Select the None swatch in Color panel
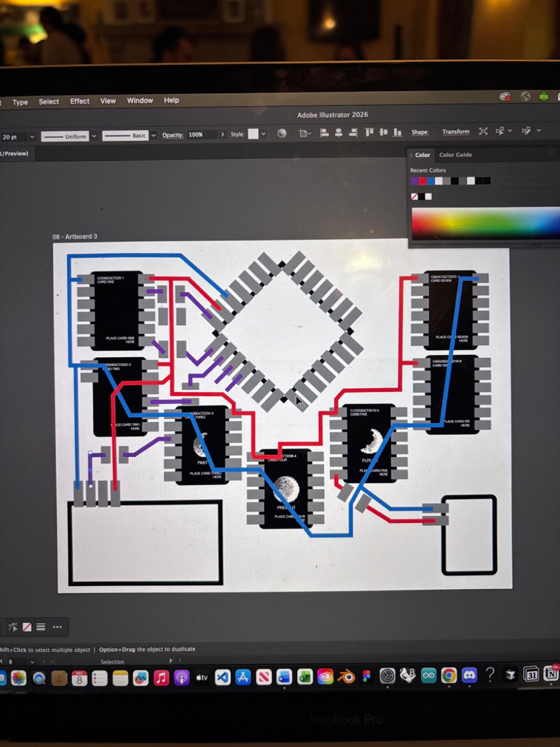The width and height of the screenshot is (560, 747). click(x=415, y=197)
